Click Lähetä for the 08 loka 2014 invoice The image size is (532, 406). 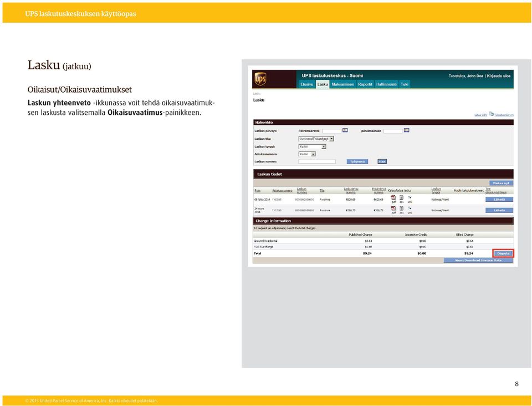[499, 200]
